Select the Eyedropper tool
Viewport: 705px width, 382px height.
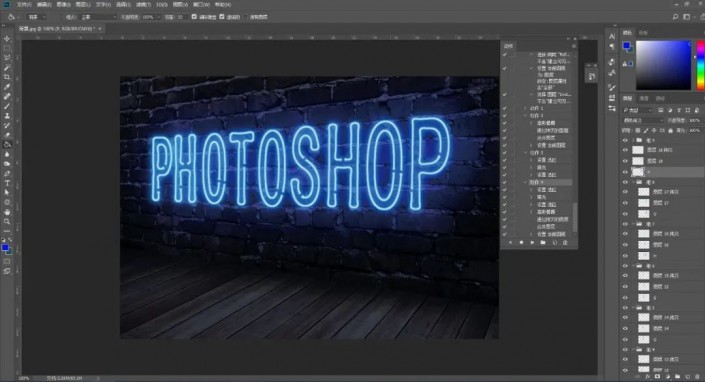tap(7, 87)
